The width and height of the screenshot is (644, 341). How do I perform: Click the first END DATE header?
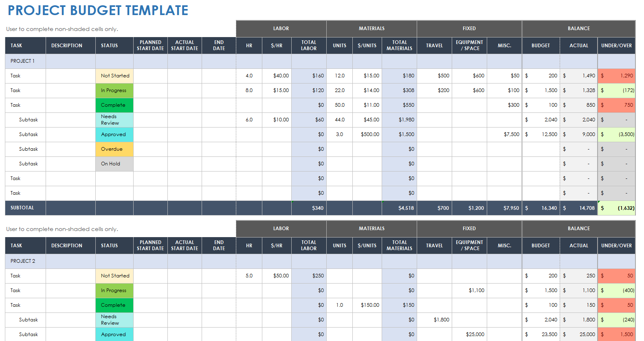219,46
